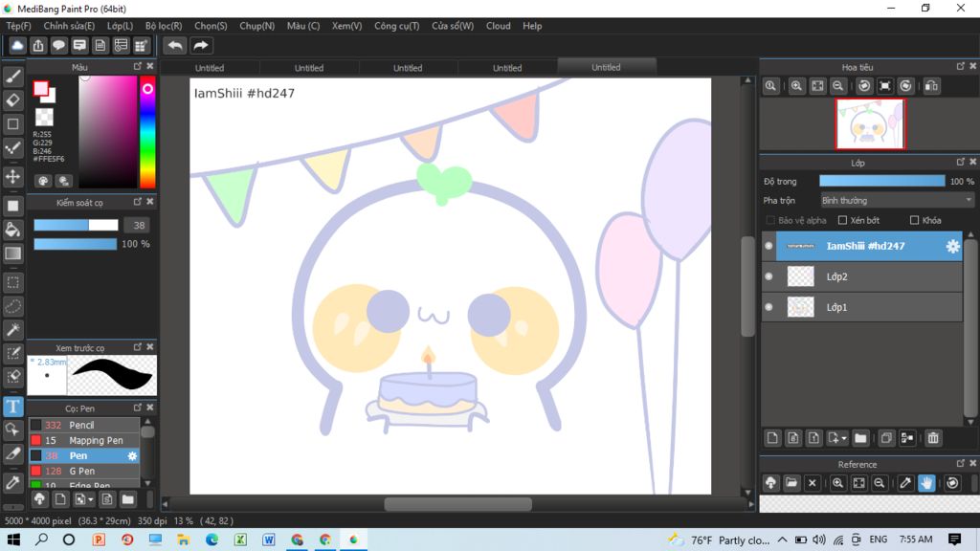Enable the Xén bớt clipping checkbox
This screenshot has height=551, width=980.
point(842,221)
